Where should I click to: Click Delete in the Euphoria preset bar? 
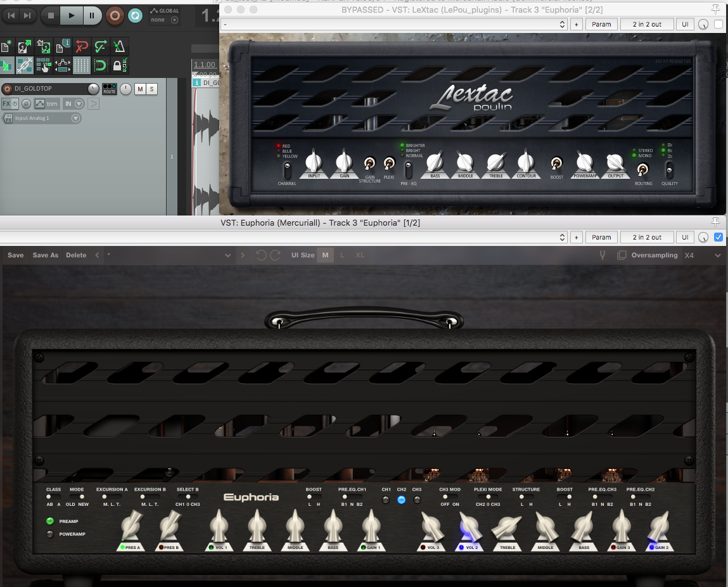coord(76,255)
